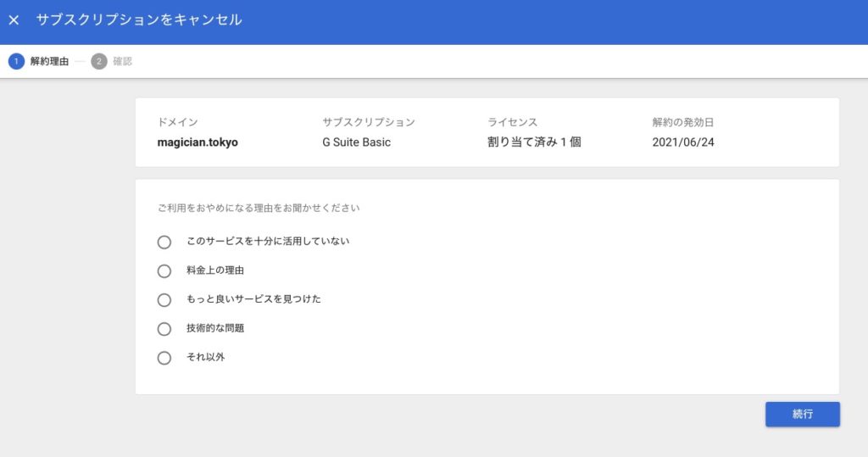Click the 'サブスクリプションをキャンセル' header title
This screenshot has height=457, width=868.
(x=139, y=20)
